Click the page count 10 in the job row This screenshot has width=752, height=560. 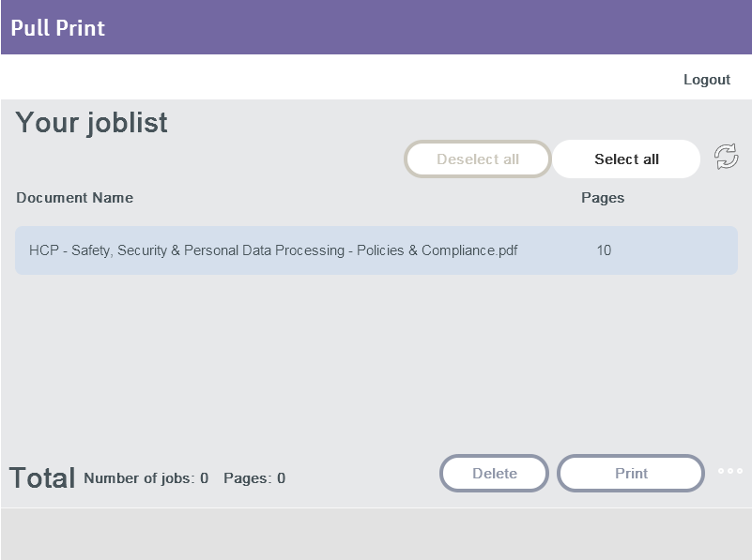[x=604, y=250]
